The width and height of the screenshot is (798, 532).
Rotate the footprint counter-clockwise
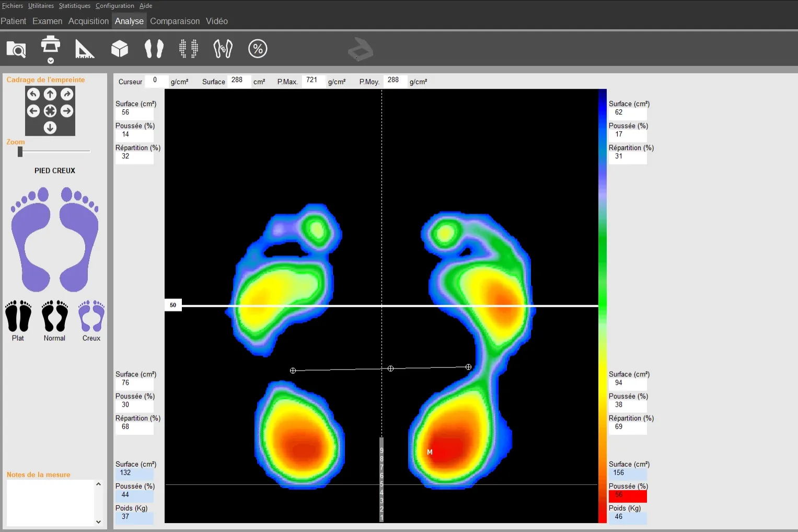33,94
